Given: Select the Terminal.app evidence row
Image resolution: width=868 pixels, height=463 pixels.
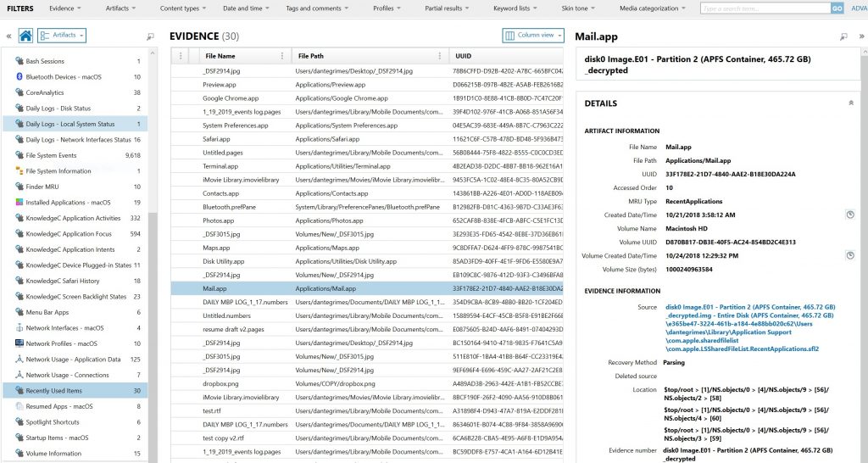Looking at the screenshot, I should coord(367,166).
